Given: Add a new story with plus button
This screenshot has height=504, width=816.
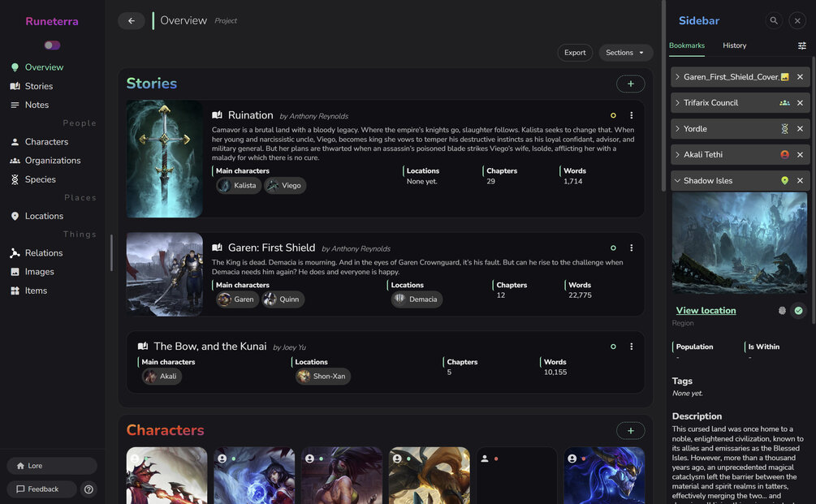Looking at the screenshot, I should point(630,84).
